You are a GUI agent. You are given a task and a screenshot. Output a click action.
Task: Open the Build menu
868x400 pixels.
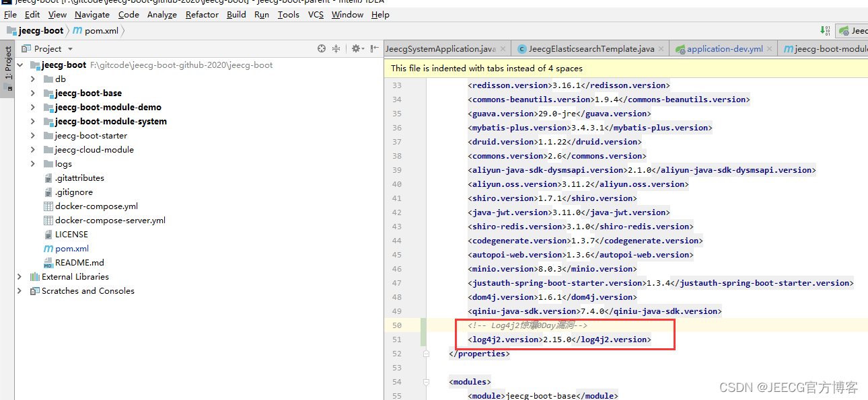point(236,14)
